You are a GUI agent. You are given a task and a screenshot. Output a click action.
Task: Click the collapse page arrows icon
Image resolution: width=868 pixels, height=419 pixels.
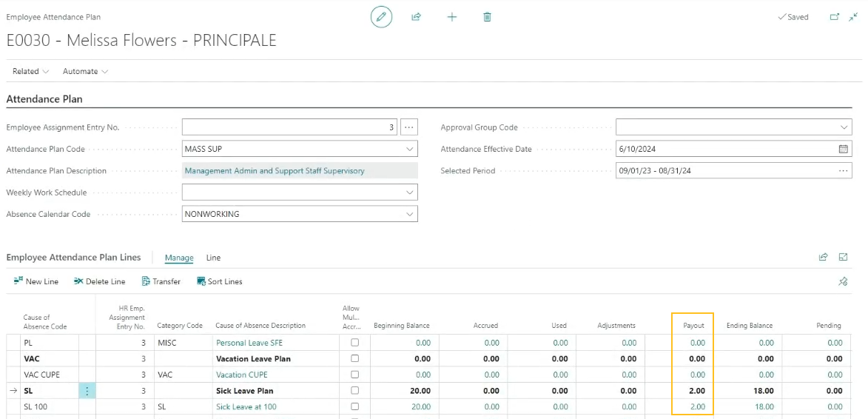(x=853, y=17)
